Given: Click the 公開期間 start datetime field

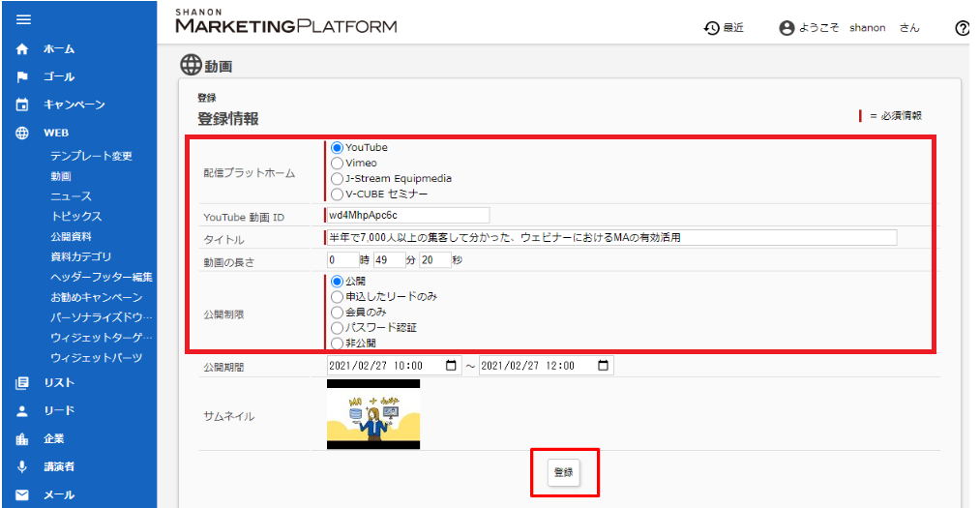Looking at the screenshot, I should pyautogui.click(x=394, y=366).
